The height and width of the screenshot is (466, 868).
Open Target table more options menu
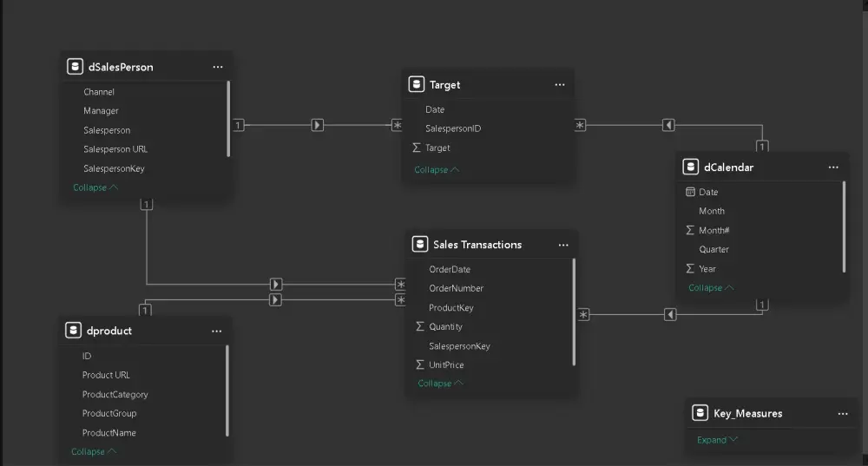pos(560,85)
